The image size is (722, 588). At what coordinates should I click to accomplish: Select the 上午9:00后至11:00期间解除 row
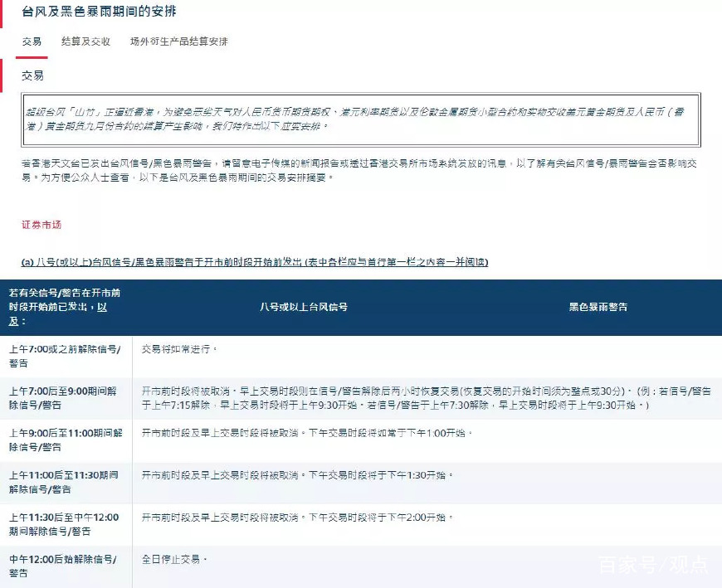[x=63, y=440]
